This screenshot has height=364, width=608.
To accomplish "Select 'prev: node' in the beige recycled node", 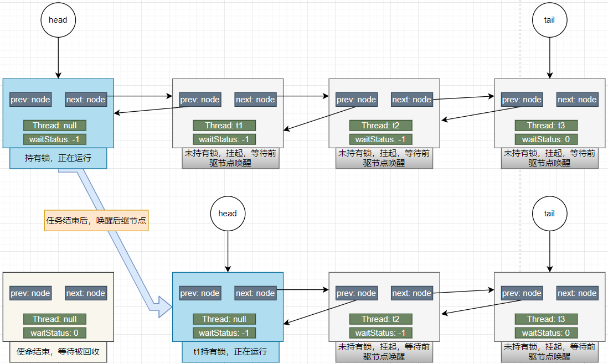I will pyautogui.click(x=30, y=293).
